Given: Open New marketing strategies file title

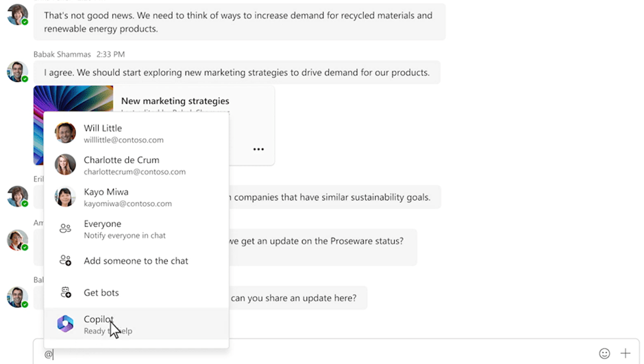Looking at the screenshot, I should pos(175,101).
